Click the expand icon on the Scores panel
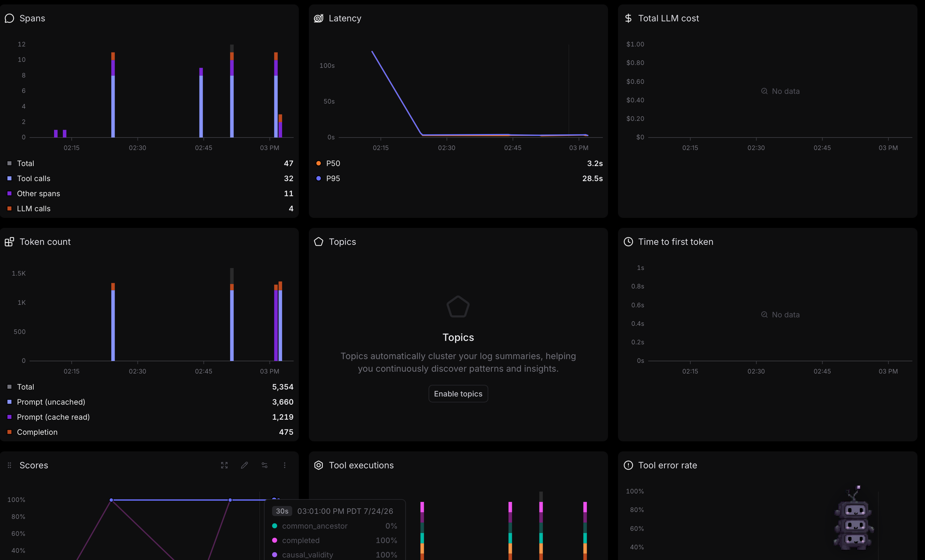This screenshot has width=925, height=560. [224, 465]
